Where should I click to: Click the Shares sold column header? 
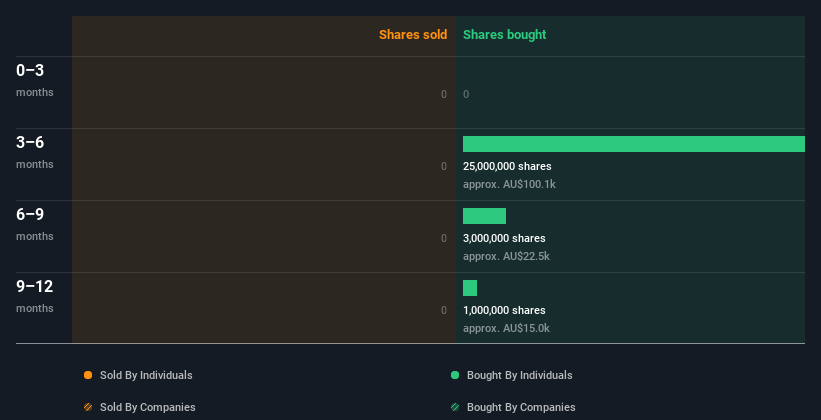point(413,35)
